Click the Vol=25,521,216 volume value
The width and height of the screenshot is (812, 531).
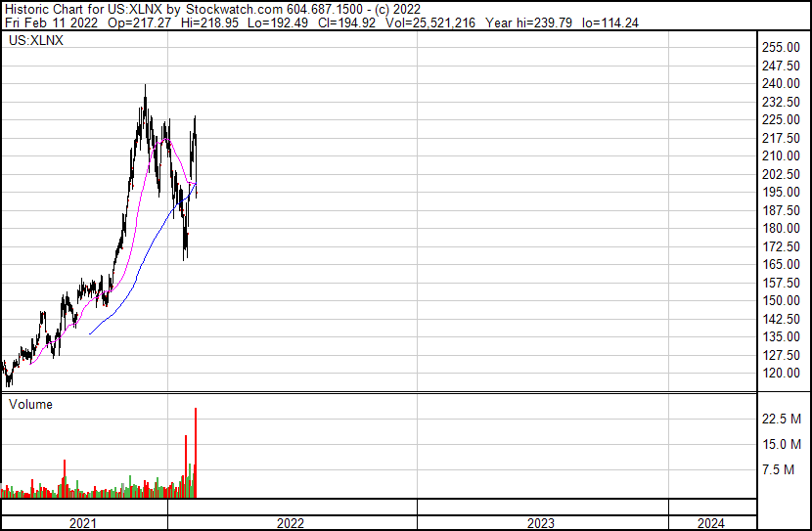(430, 22)
